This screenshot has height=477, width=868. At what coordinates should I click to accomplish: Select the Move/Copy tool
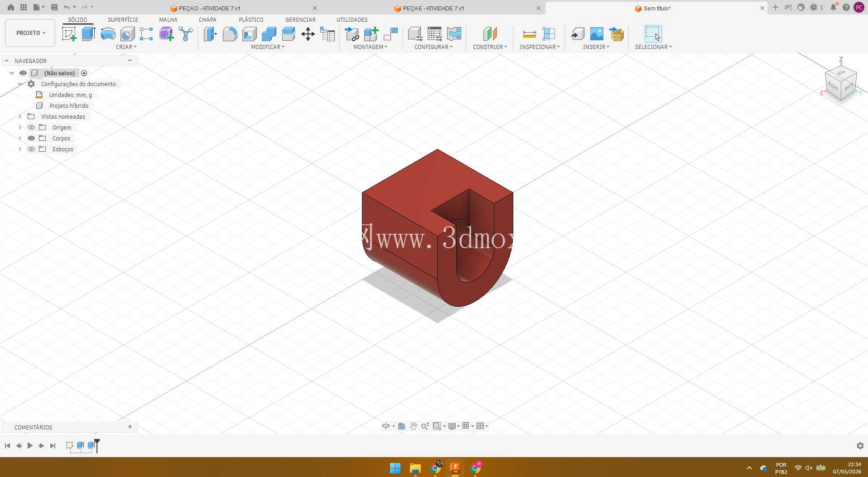308,34
